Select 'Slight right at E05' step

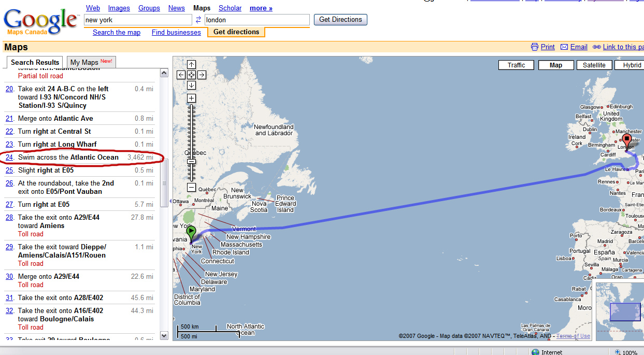point(46,170)
